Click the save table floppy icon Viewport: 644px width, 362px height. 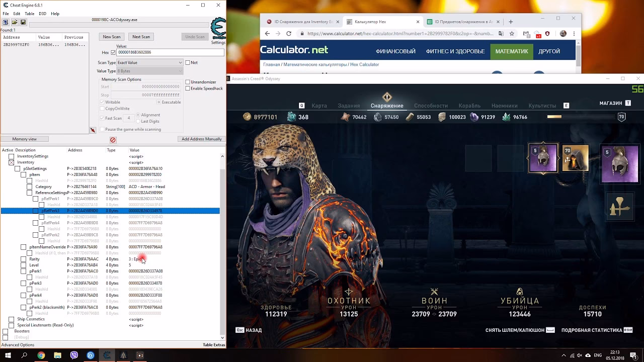click(23, 22)
